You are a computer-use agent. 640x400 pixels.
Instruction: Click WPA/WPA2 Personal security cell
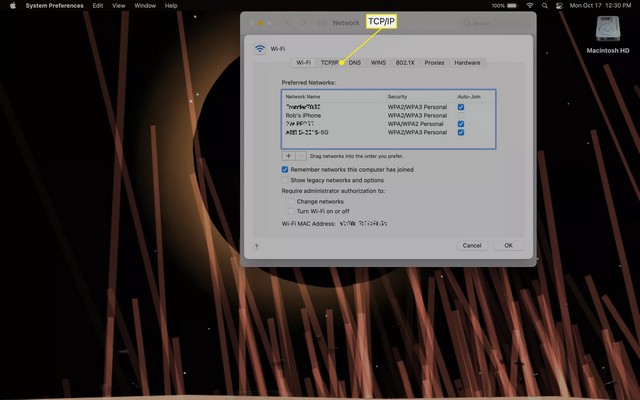pos(416,124)
